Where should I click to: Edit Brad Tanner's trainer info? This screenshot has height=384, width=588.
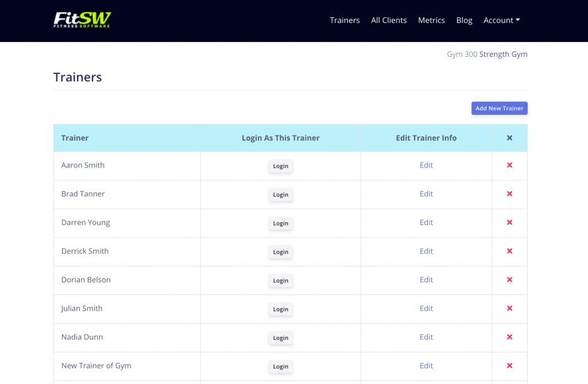[x=426, y=194]
